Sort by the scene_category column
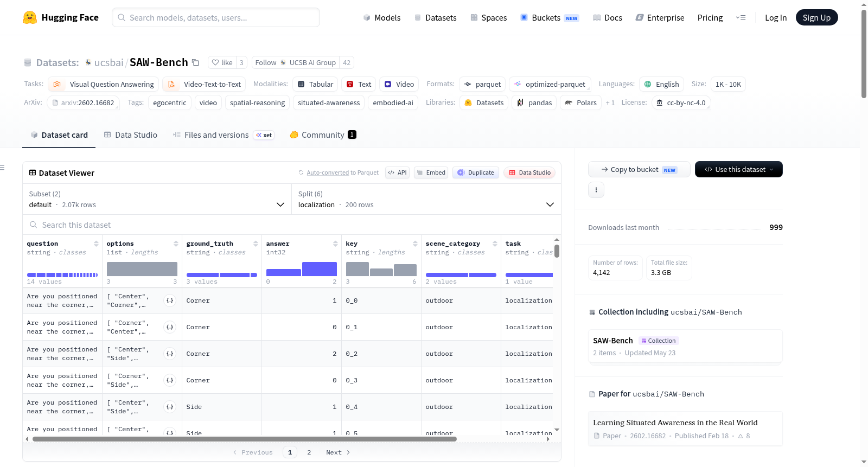The image size is (868, 467). 495,244
